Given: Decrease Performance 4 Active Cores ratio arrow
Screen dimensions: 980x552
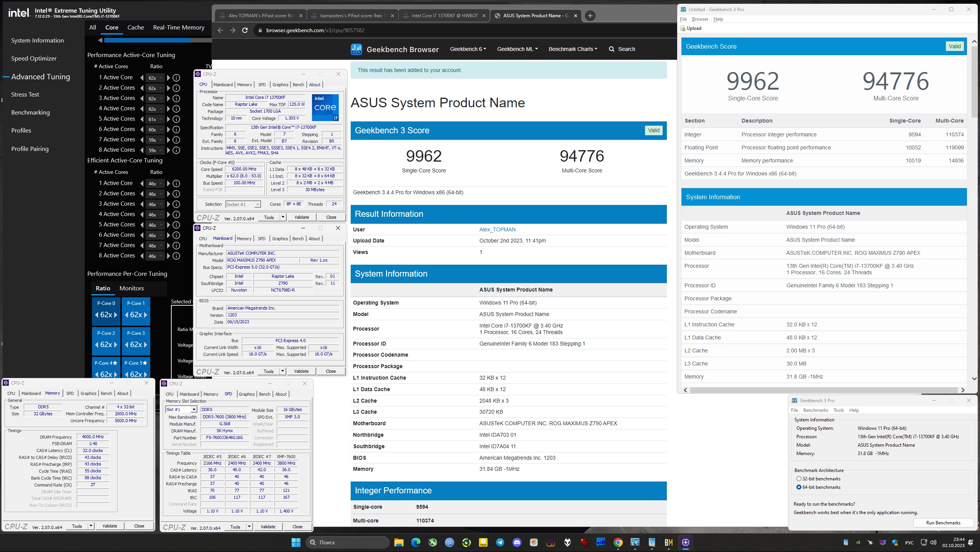Looking at the screenshot, I should (142, 109).
